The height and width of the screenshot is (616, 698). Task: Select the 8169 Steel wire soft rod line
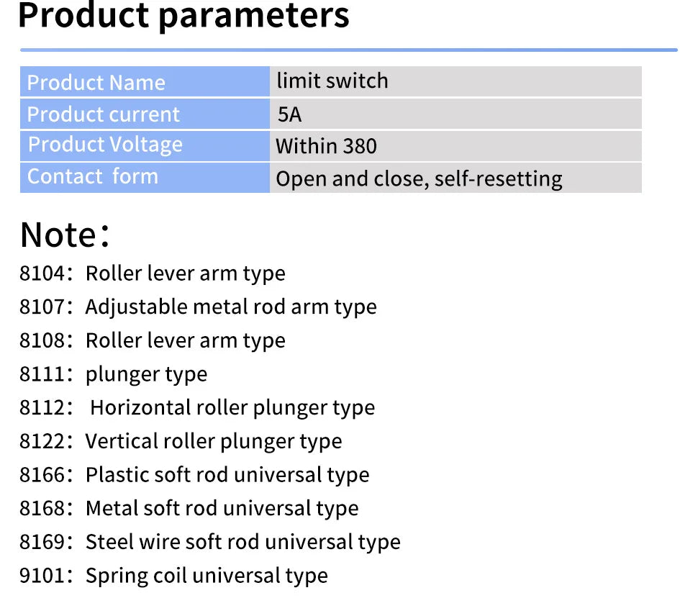point(209,542)
